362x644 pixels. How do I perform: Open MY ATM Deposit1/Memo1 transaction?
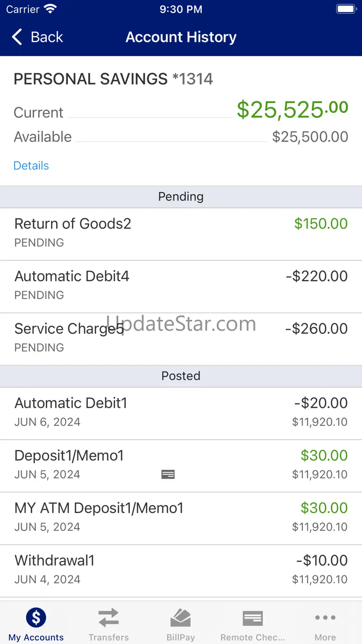[181, 518]
